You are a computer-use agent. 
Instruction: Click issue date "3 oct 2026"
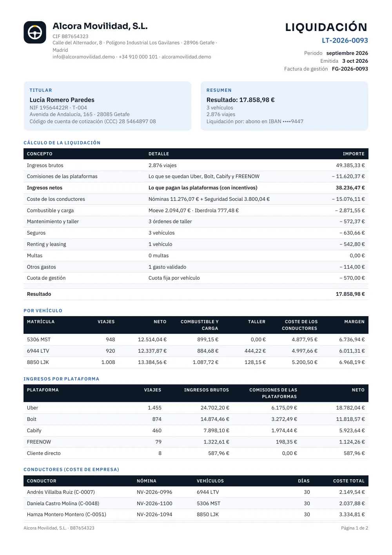tap(355, 61)
